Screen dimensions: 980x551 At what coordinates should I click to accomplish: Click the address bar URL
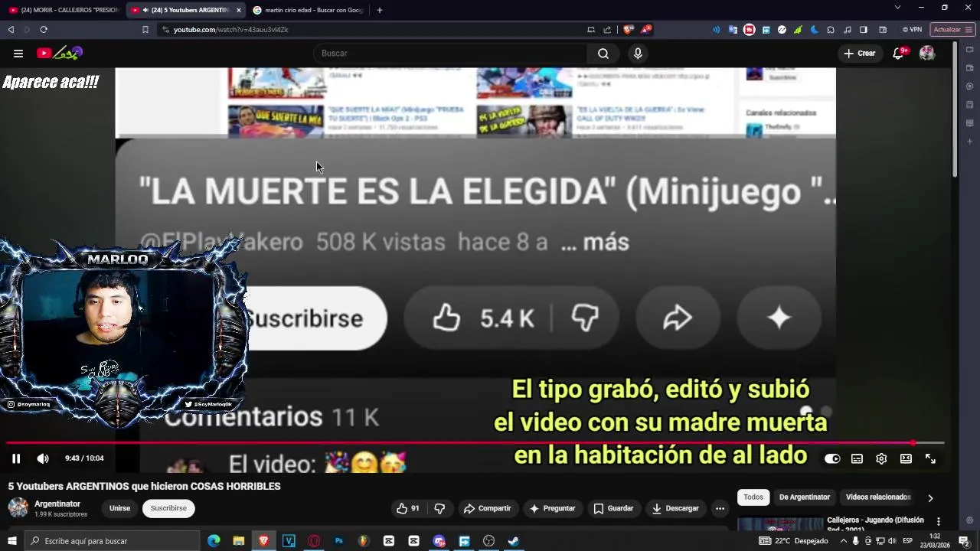click(x=230, y=30)
